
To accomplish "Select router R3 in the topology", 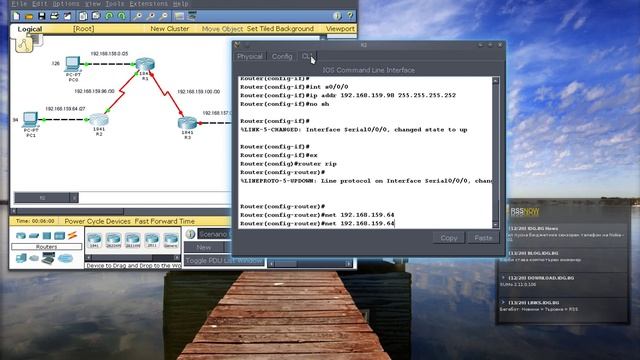I will point(187,123).
